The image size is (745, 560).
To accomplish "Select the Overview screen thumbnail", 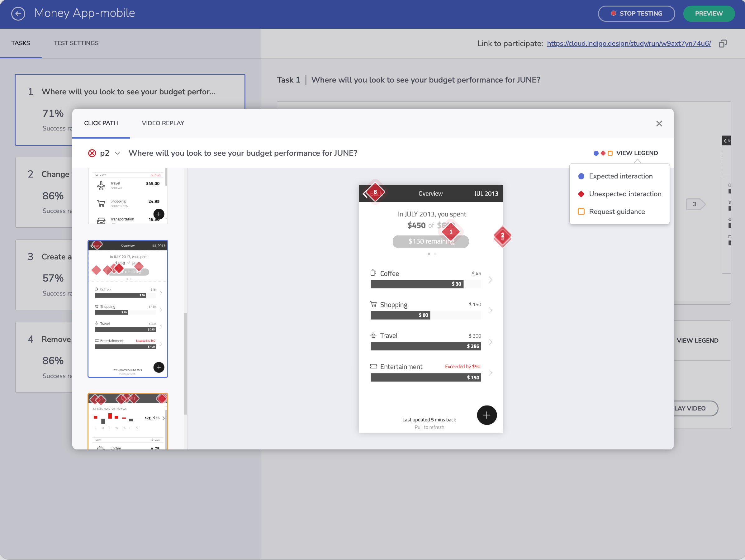I will pos(128,308).
